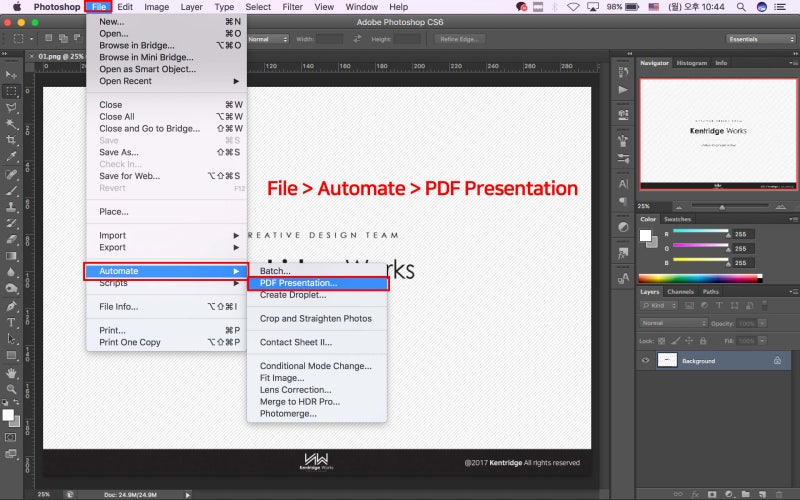Image resolution: width=800 pixels, height=500 pixels.
Task: Expand the Import submenu
Action: (x=167, y=235)
